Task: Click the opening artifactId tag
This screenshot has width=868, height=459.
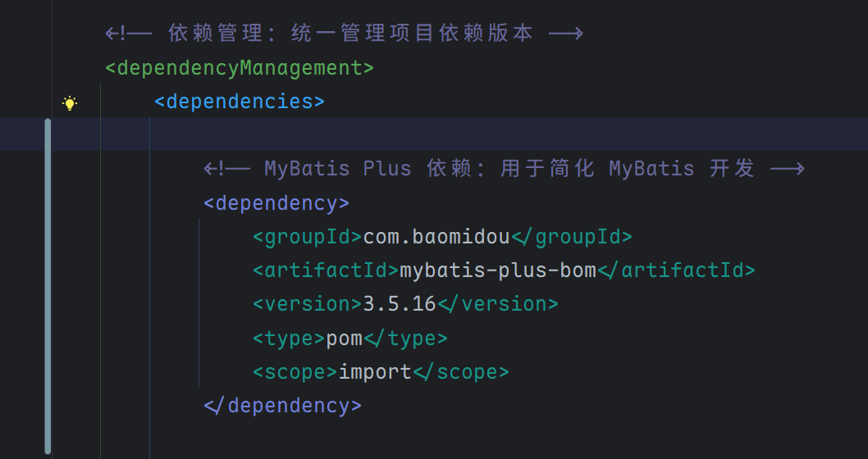Action: tap(326, 270)
